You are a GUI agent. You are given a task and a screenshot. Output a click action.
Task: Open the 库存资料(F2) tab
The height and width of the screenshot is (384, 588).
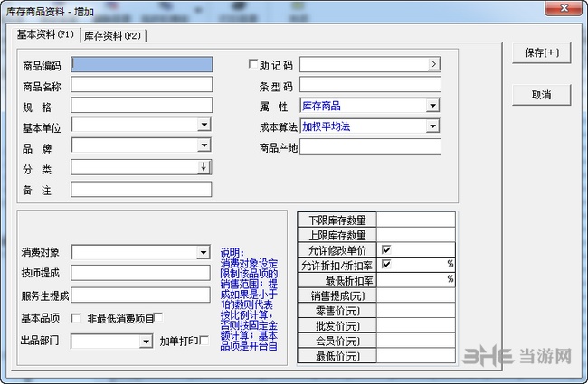(x=113, y=36)
